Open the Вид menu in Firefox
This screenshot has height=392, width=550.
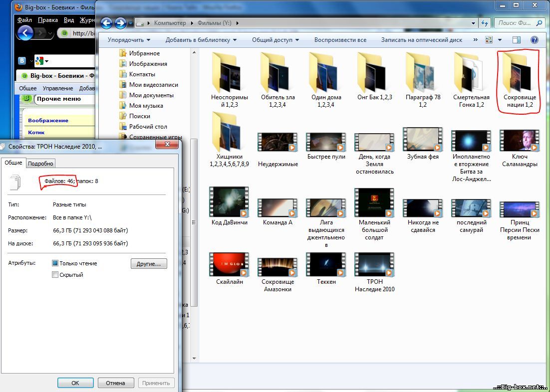69,20
